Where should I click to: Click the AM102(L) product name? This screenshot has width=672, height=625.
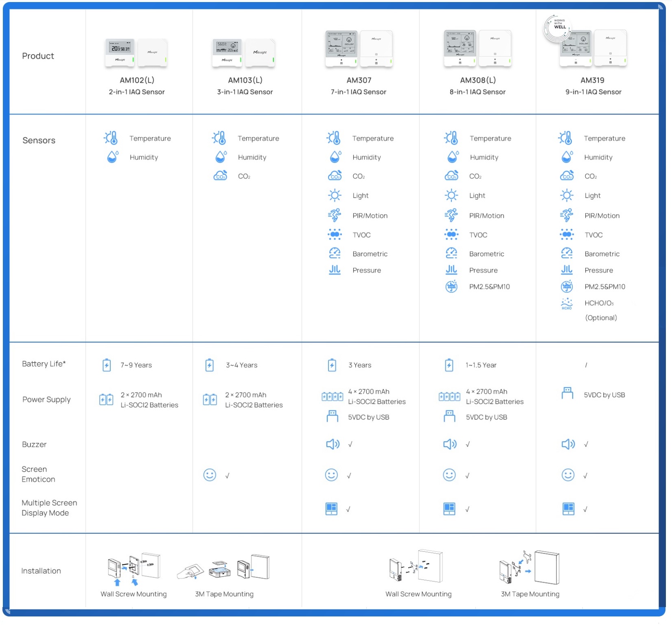tap(137, 81)
